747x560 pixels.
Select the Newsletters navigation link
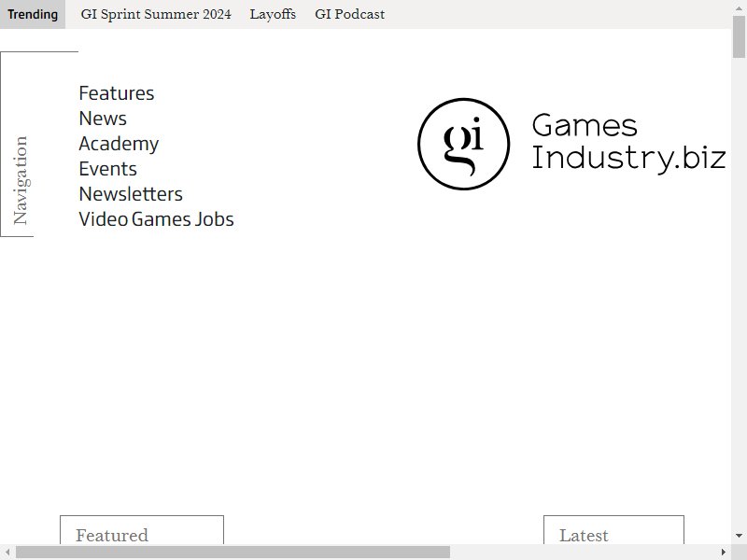[x=131, y=194]
